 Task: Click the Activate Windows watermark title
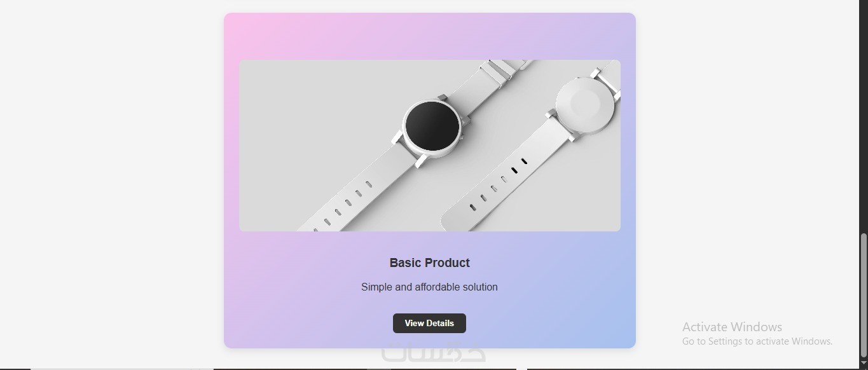pos(732,327)
